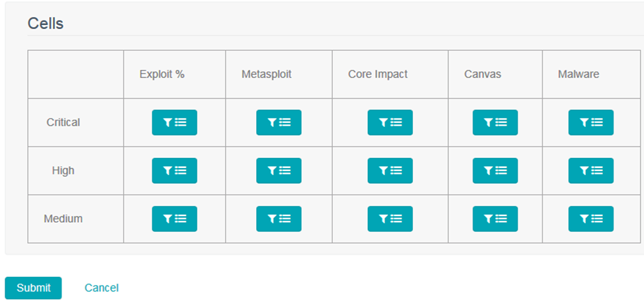
Task: Open filter for Medium Metasploit cell
Action: point(279,219)
